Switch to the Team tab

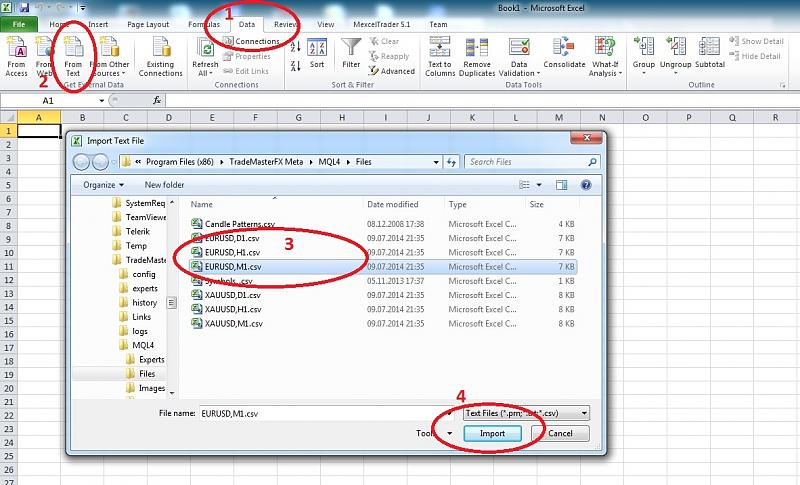(x=438, y=24)
